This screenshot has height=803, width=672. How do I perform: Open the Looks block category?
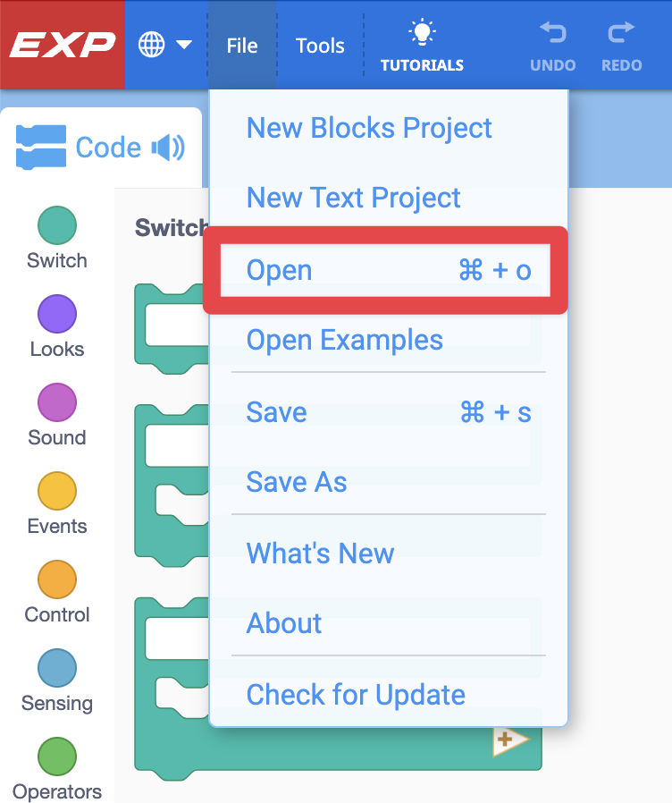coord(56,315)
